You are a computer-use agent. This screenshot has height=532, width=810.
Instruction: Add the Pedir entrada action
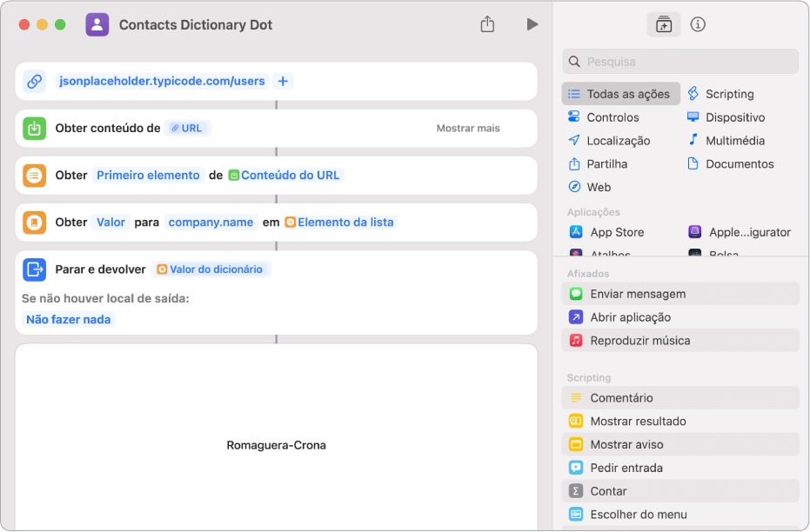pyautogui.click(x=679, y=468)
